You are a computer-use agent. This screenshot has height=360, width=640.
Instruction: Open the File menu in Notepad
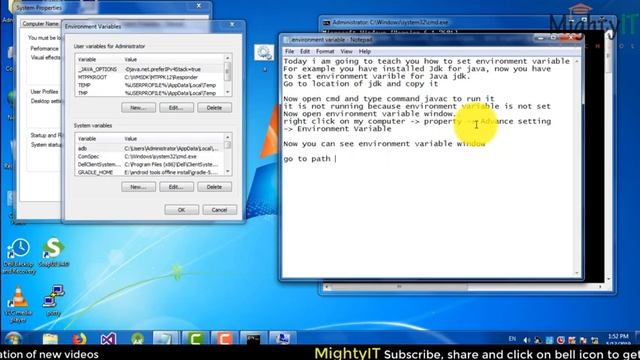(289, 51)
